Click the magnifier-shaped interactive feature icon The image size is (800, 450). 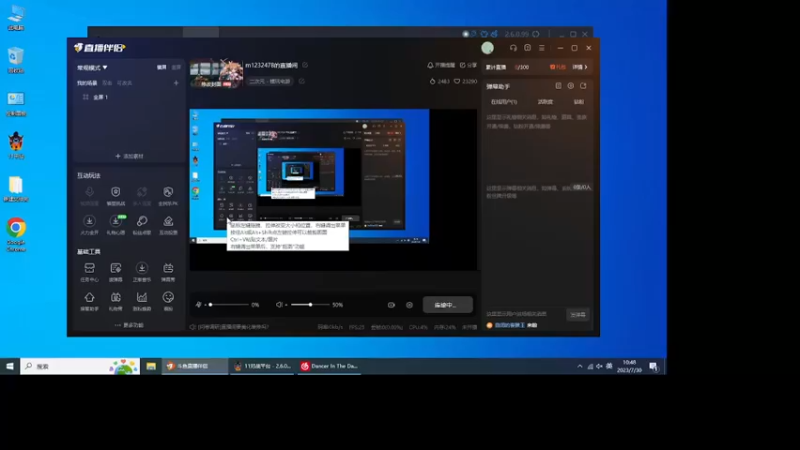click(142, 221)
